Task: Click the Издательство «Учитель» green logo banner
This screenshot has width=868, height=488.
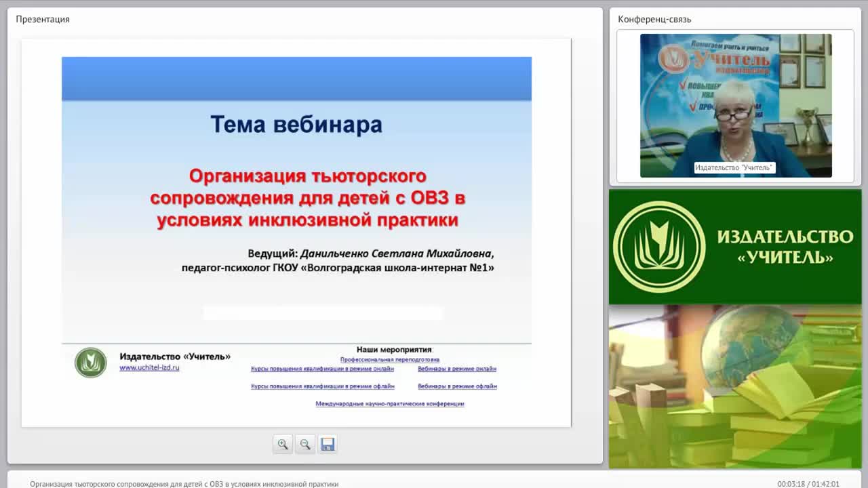Action: pyautogui.click(x=735, y=247)
